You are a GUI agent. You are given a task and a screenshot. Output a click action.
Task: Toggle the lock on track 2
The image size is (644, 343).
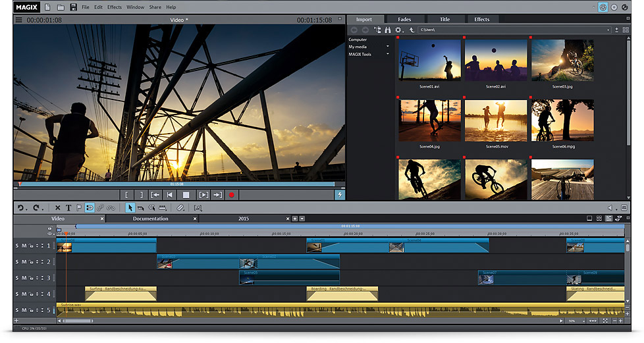click(x=32, y=262)
